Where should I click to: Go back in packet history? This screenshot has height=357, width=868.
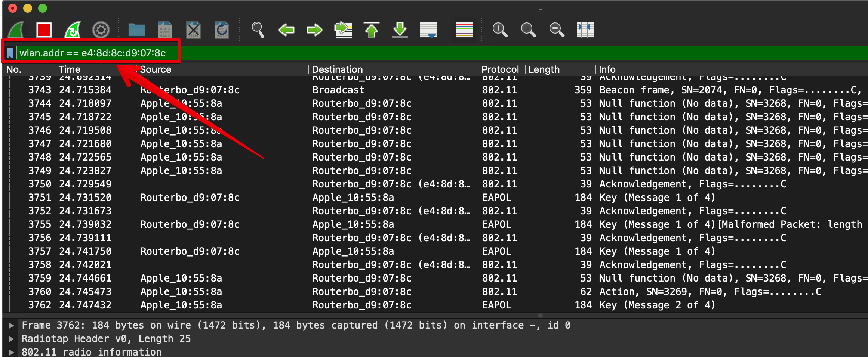click(x=286, y=30)
